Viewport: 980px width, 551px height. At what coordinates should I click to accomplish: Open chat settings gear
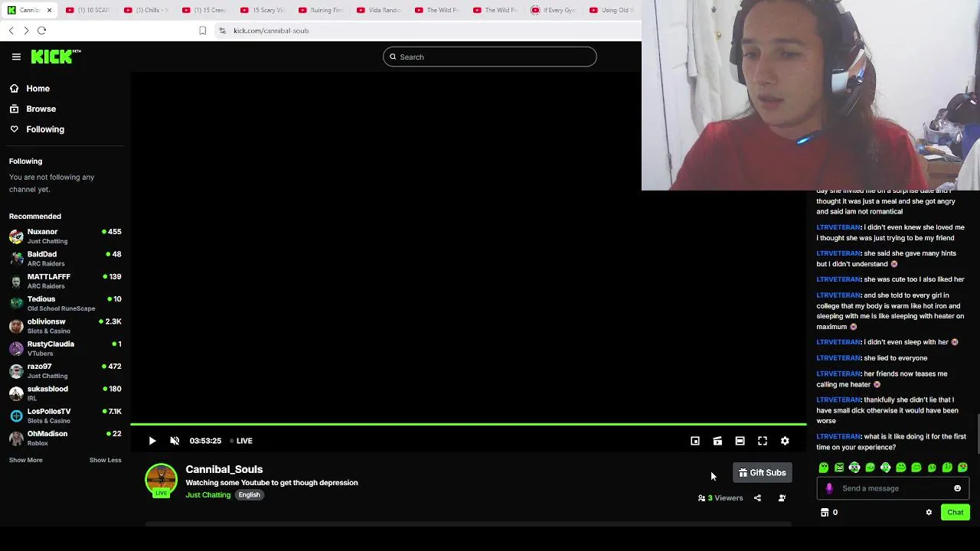929,513
